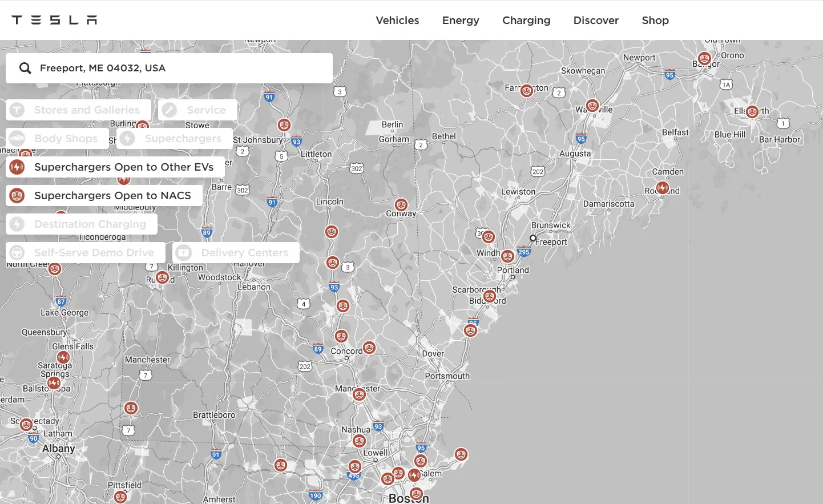Screen dimensions: 823x504
Task: Open the Vehicles menu
Action: click(x=397, y=20)
